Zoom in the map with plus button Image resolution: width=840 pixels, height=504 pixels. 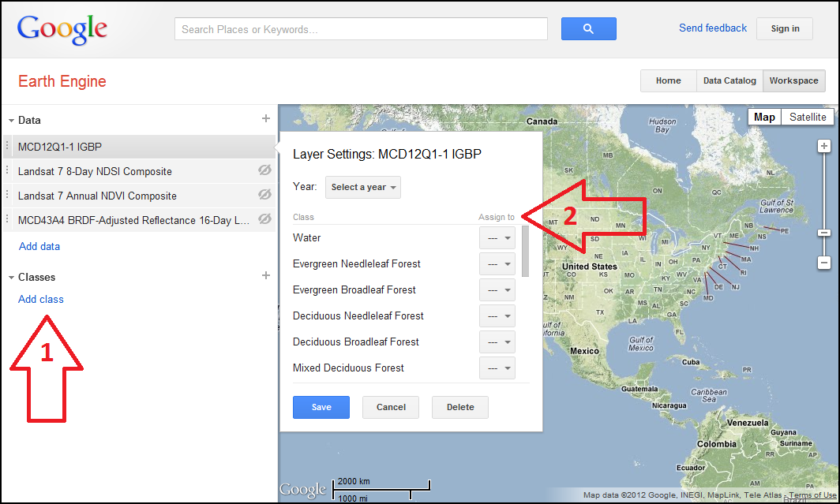(824, 146)
